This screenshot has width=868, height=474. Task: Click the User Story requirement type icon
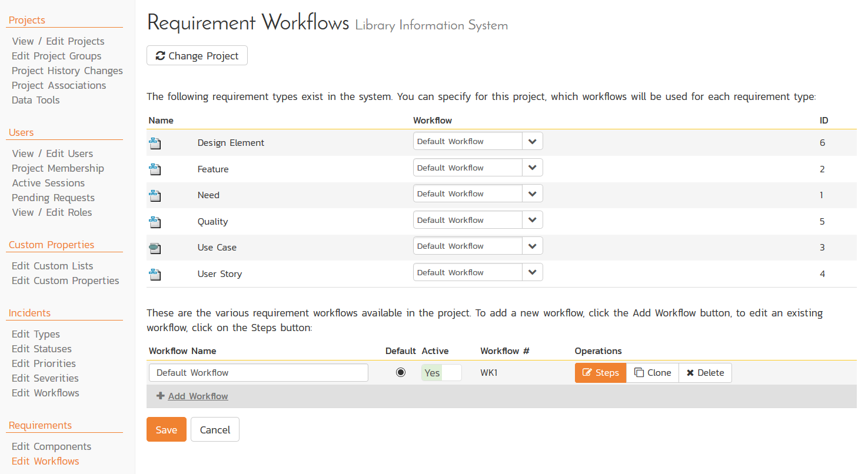click(155, 274)
